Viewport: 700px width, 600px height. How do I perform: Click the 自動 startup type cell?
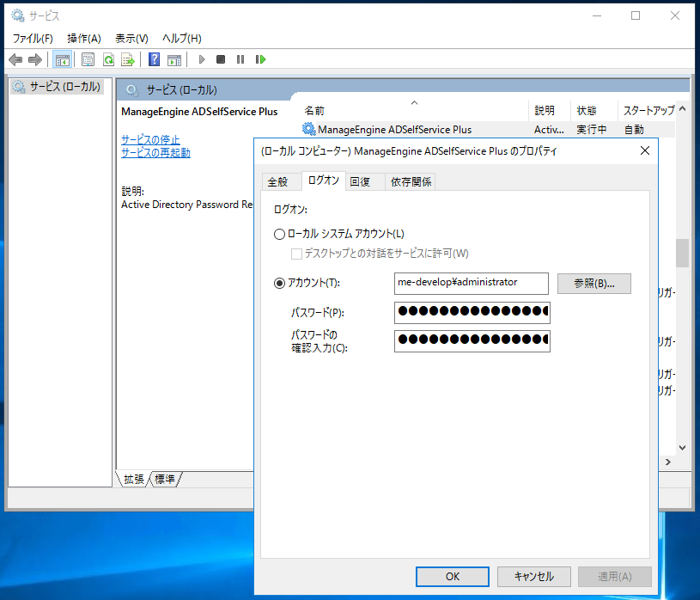click(634, 130)
